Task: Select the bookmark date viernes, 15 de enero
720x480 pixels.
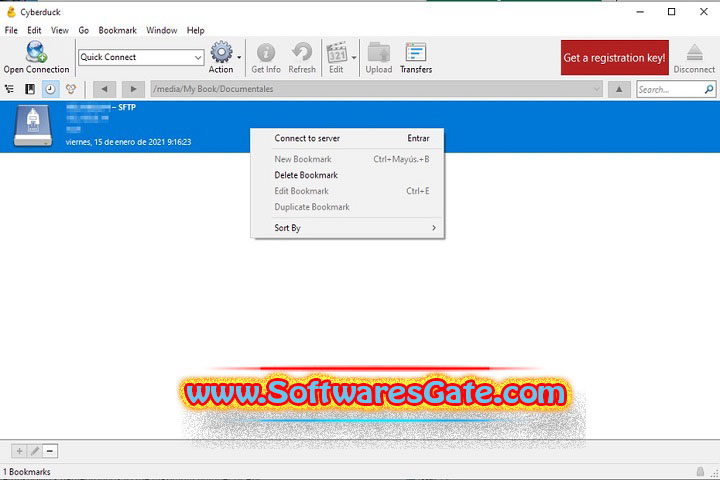Action: (128, 142)
